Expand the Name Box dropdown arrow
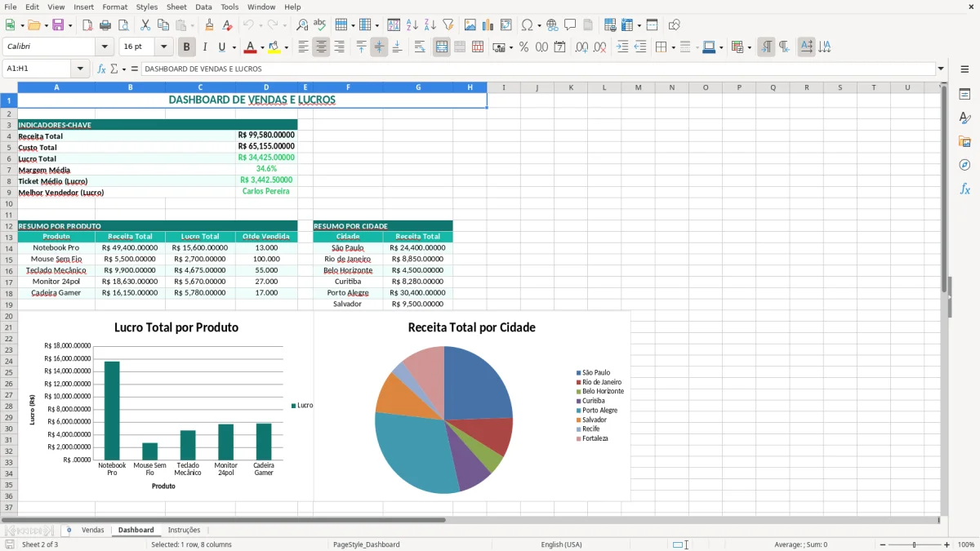980x551 pixels. click(80, 69)
